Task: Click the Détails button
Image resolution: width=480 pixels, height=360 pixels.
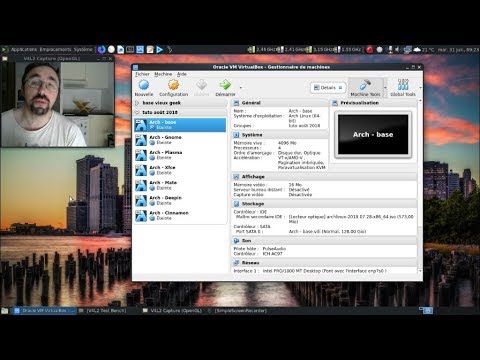Action: pos(328,88)
